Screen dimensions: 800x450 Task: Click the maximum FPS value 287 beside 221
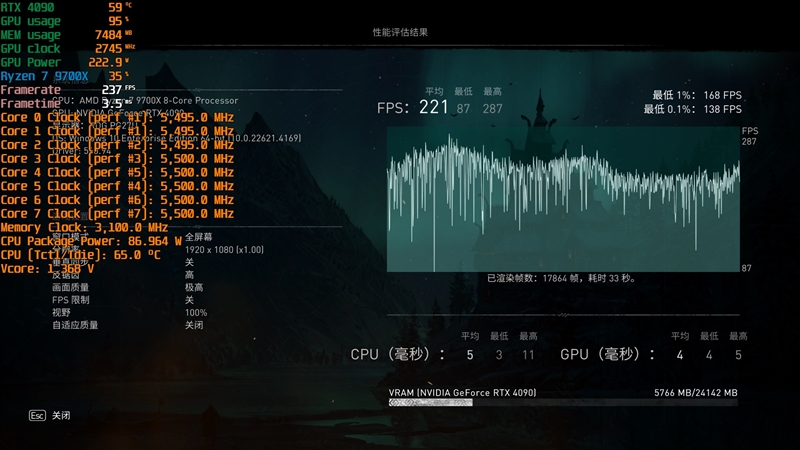point(492,109)
